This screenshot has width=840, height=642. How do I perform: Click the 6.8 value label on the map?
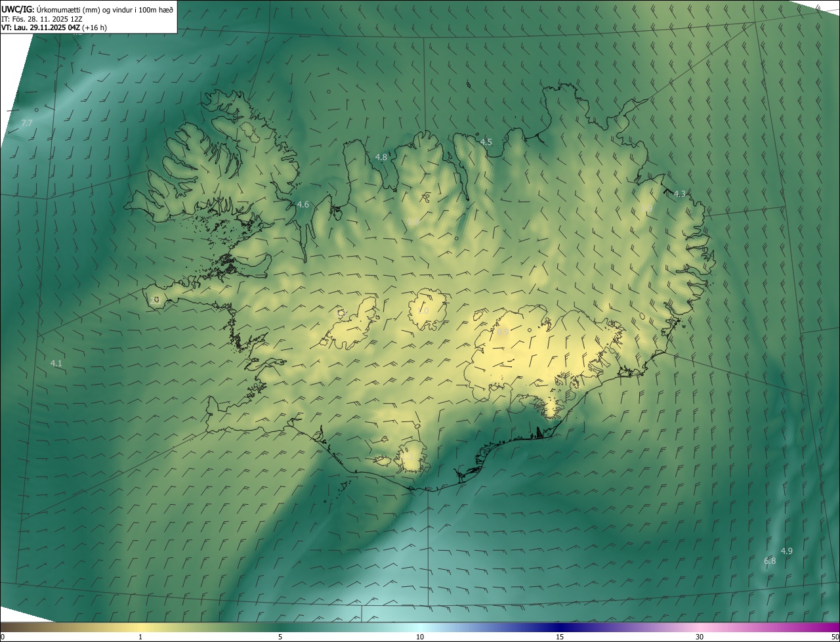[x=770, y=561]
